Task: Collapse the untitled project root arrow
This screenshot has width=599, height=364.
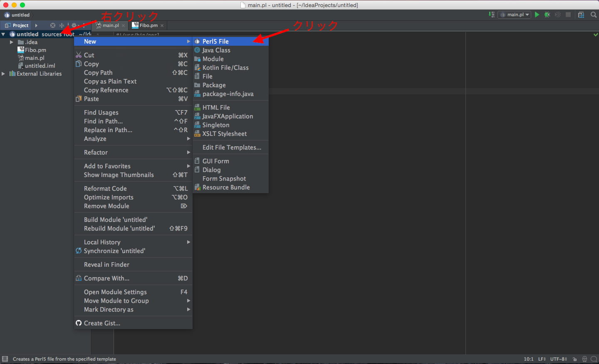Action: [x=3, y=34]
